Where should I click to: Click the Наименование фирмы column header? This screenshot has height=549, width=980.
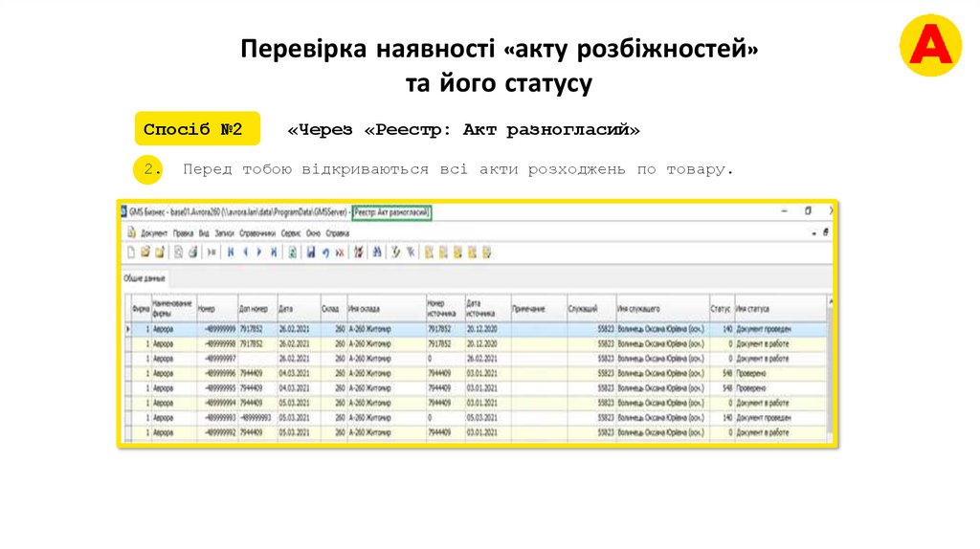click(174, 309)
